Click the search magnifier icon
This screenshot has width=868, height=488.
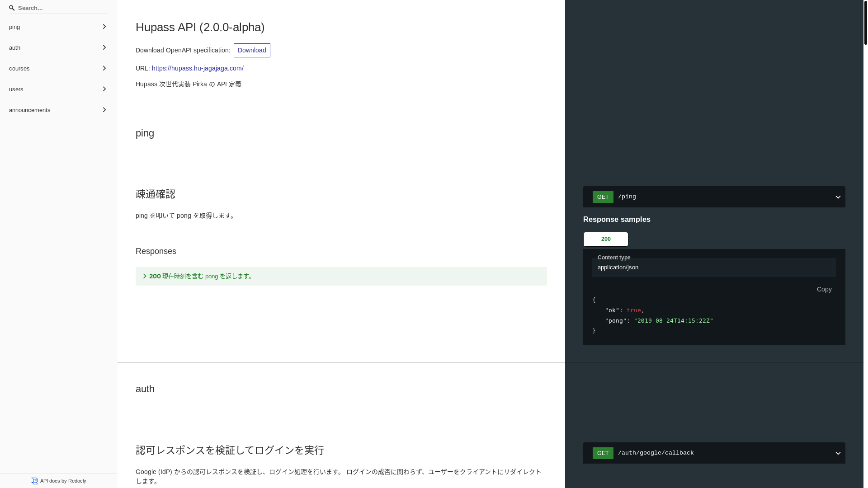[12, 8]
